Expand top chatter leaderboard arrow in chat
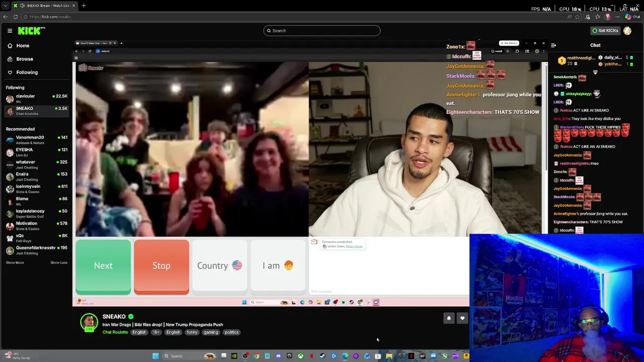The height and width of the screenshot is (362, 644). coord(595,72)
